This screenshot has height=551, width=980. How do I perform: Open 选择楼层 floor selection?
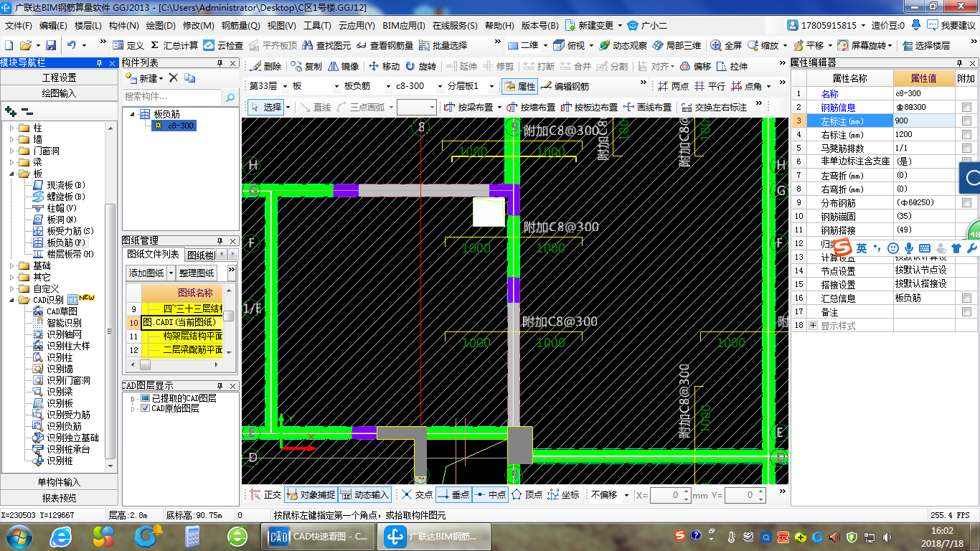click(x=926, y=45)
